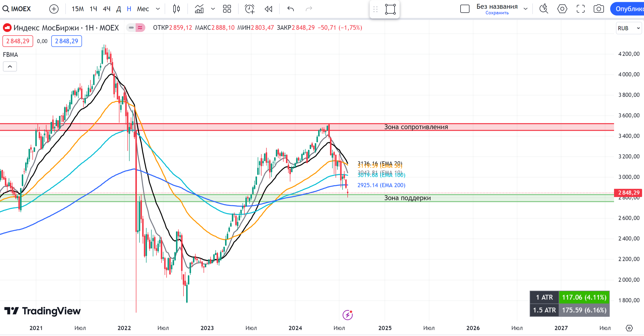Viewport: 644px width, 336px height.
Task: Open the chart settings hexagon icon
Action: 562,9
